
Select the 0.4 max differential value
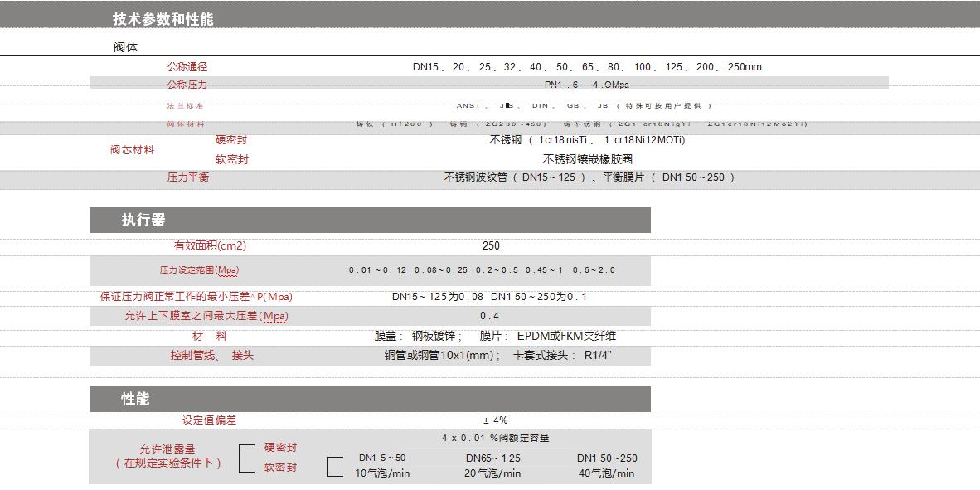pyautogui.click(x=489, y=316)
